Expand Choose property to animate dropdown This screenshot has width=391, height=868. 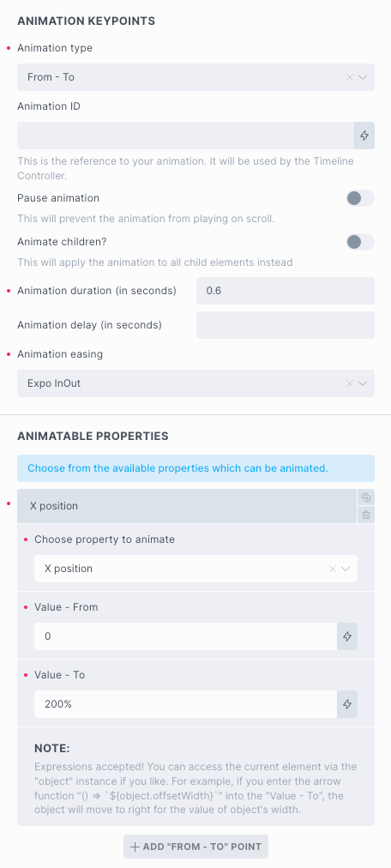(x=195, y=569)
